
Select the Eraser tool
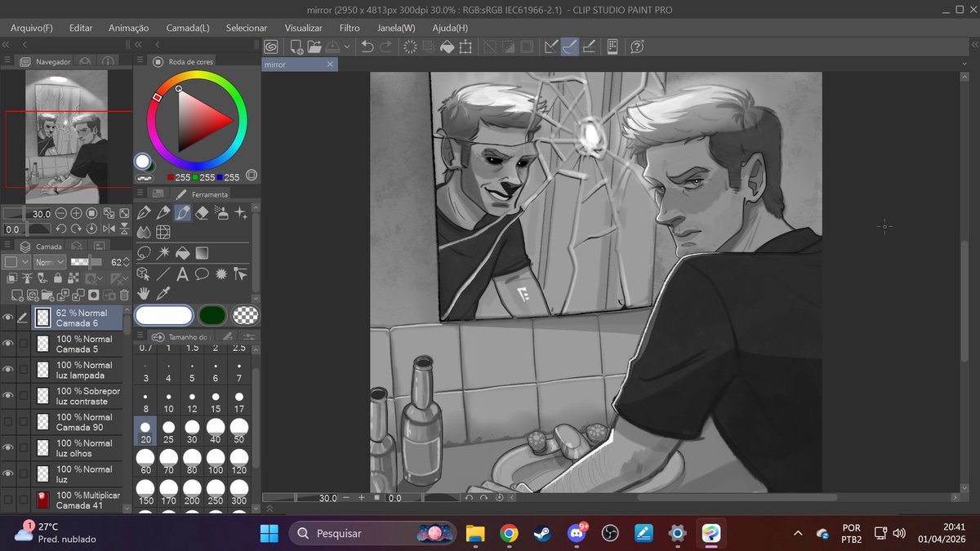click(x=203, y=212)
